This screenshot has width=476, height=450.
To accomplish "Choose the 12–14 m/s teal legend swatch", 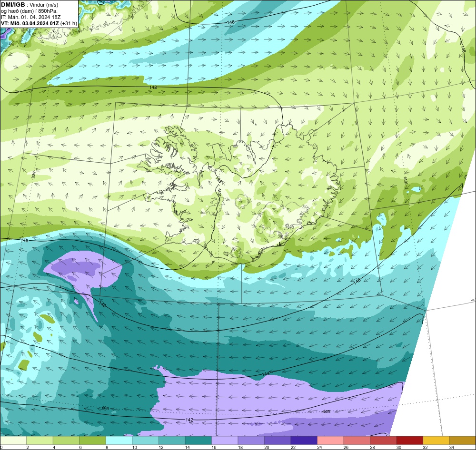I will pyautogui.click(x=172, y=440).
